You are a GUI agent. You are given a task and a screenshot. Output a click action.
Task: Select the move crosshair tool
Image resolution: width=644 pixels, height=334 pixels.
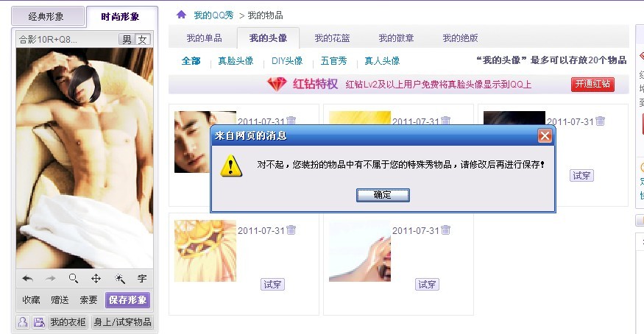(96, 279)
